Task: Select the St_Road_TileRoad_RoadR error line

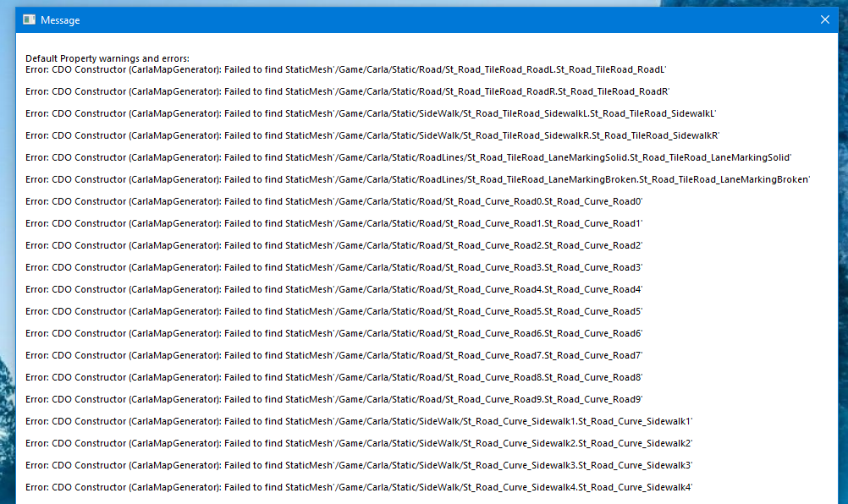Action: 346,91
